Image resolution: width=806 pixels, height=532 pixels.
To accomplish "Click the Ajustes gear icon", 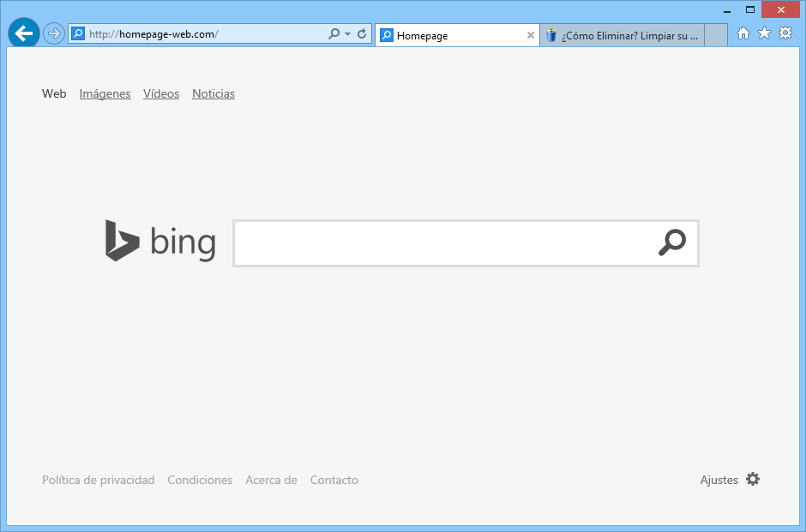I will (x=753, y=479).
